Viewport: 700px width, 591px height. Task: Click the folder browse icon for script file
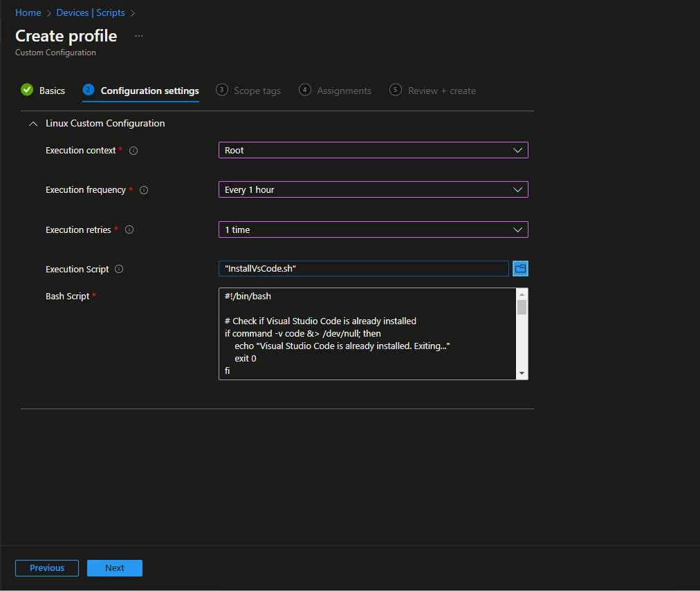[x=520, y=268]
